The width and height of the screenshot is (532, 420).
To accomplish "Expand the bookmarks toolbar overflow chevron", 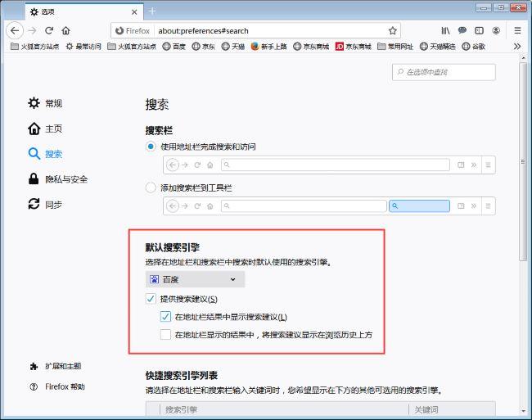I will click(x=516, y=47).
